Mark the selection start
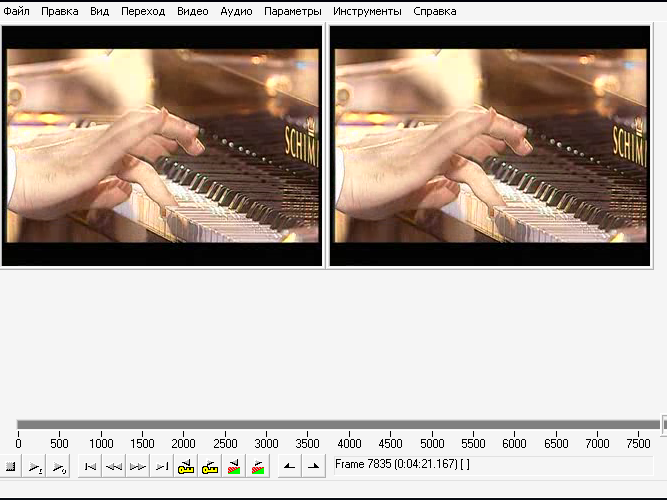 pyautogui.click(x=290, y=467)
